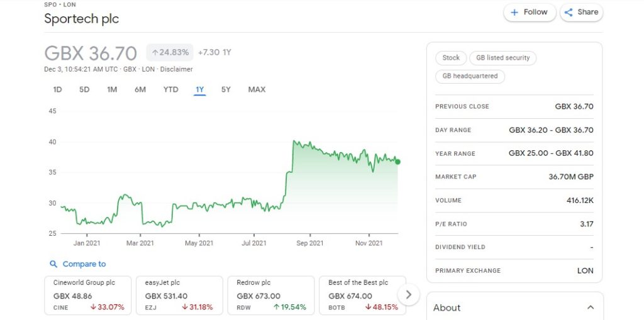Click the share icon in Share button
This screenshot has width=644, height=320.
(x=569, y=13)
